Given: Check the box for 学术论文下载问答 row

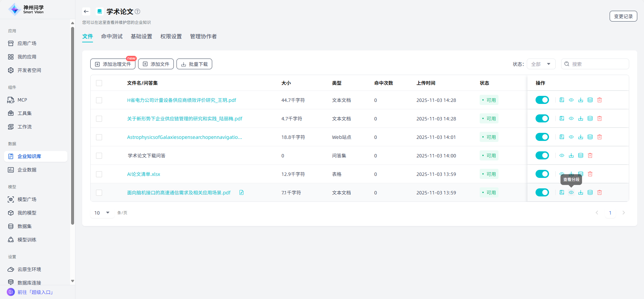Looking at the screenshot, I should point(99,156).
